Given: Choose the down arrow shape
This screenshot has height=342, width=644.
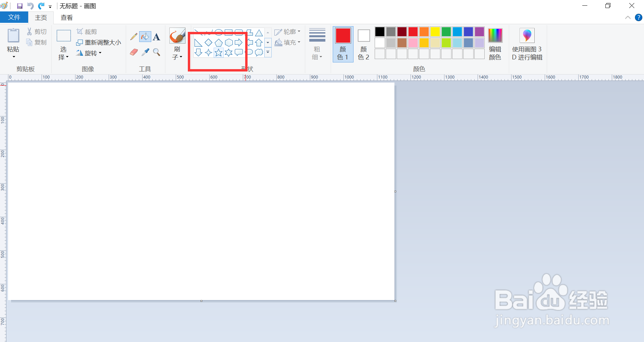Looking at the screenshot, I should pos(198,53).
